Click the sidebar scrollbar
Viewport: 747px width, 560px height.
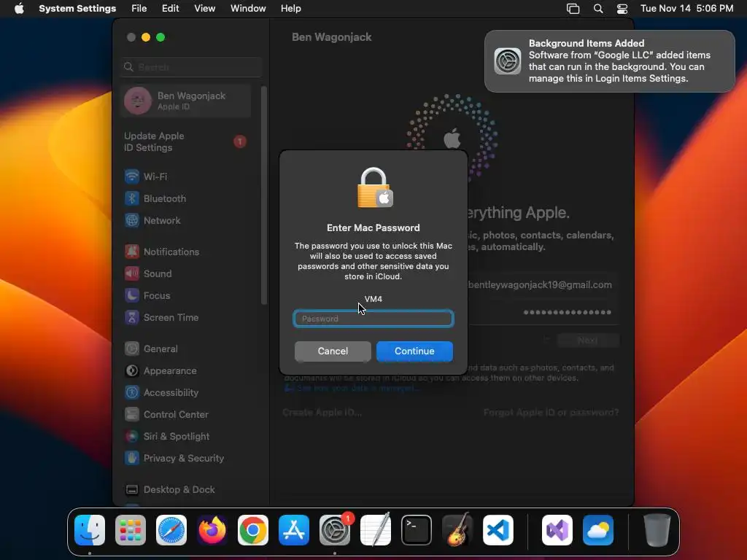264,195
